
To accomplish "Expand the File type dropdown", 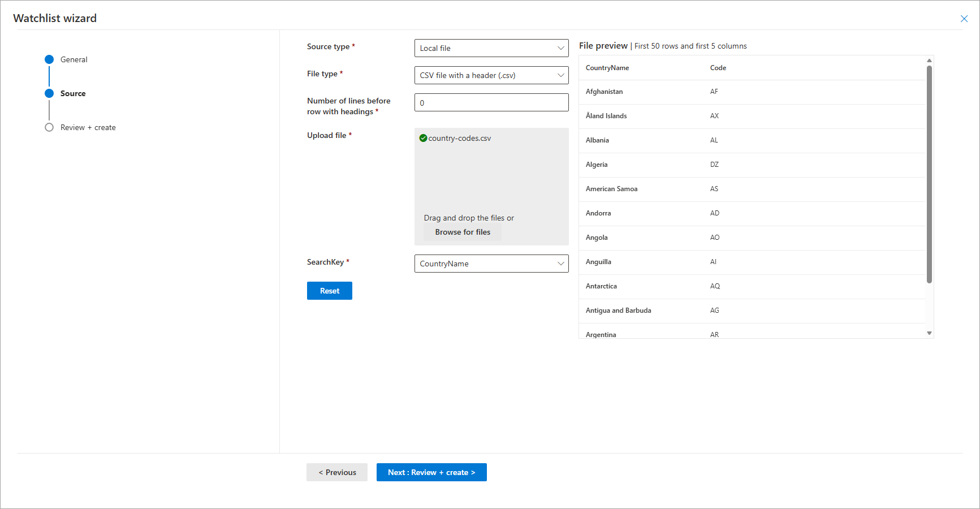I will click(491, 75).
